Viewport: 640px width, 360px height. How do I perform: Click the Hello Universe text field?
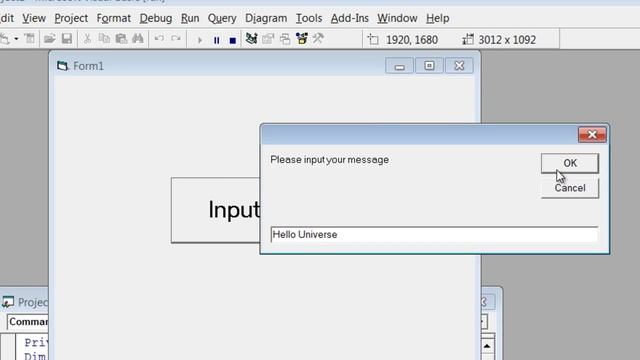point(434,235)
